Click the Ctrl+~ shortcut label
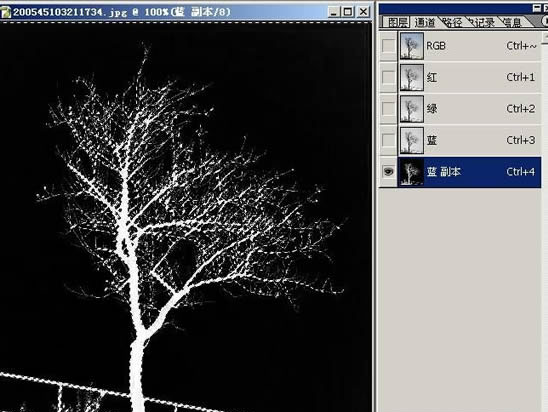The width and height of the screenshot is (548, 412). point(521,46)
